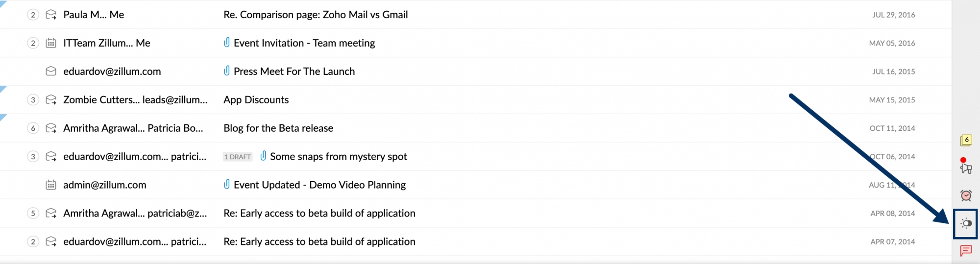Expand the 5-message Early access thread count
The width and height of the screenshot is (980, 264).
[x=33, y=213]
